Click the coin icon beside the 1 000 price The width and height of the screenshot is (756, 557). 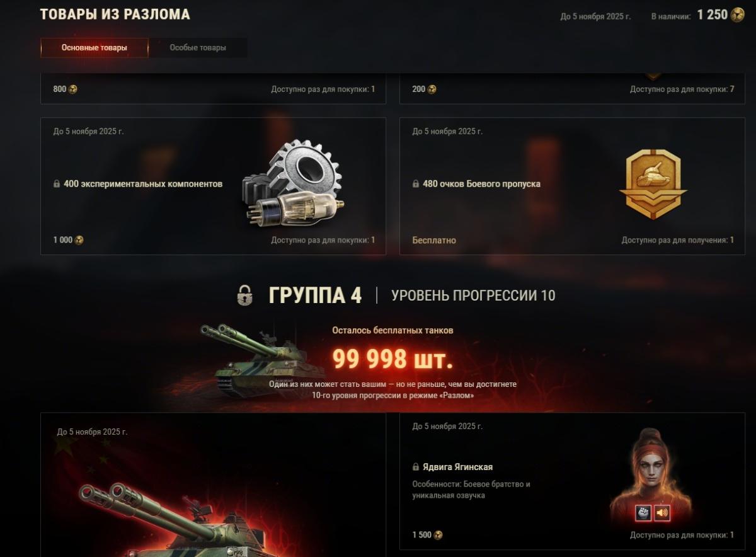tap(79, 240)
